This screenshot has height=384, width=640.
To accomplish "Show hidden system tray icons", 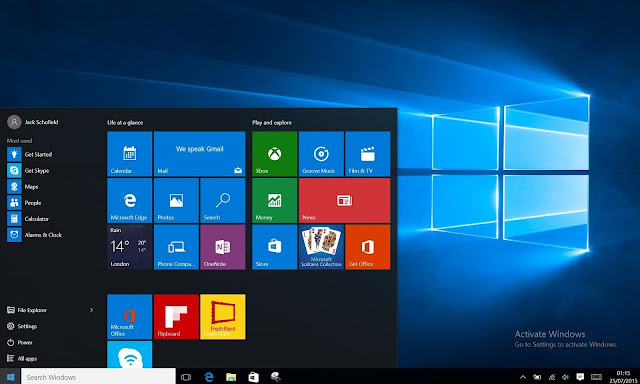I will [x=522, y=377].
